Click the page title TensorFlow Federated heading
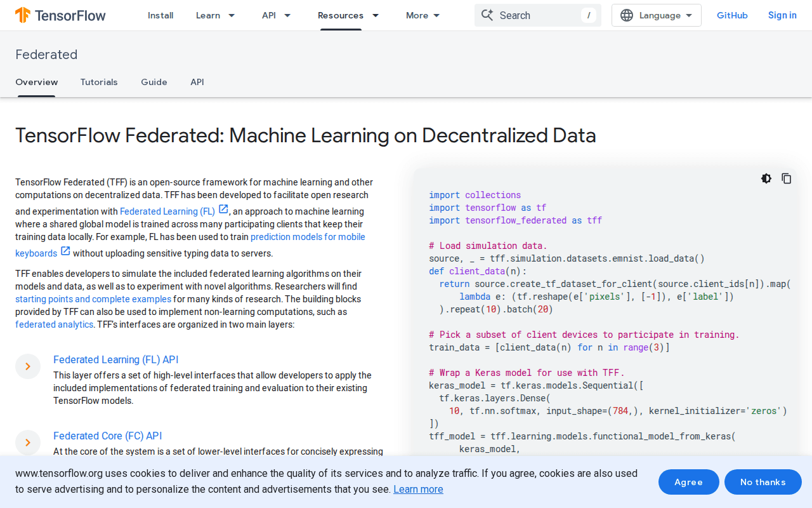812x508 pixels. (x=306, y=135)
